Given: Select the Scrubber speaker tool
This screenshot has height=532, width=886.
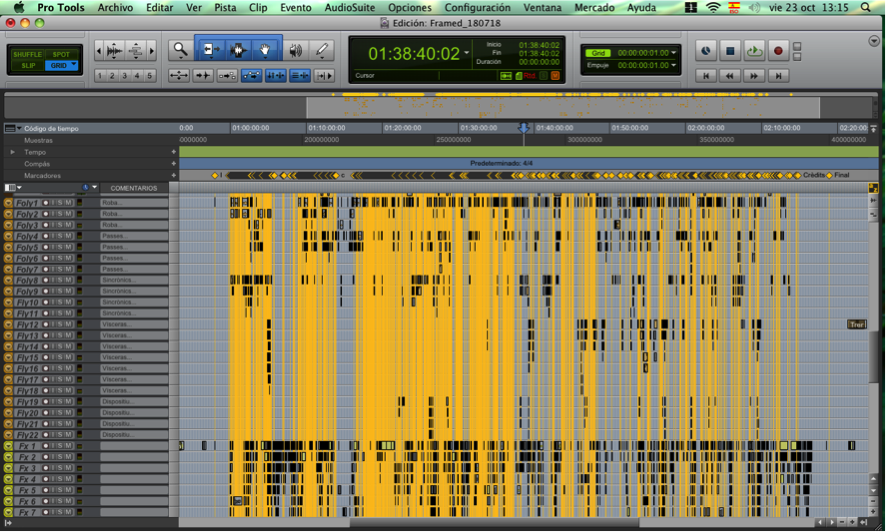Looking at the screenshot, I should 296,49.
